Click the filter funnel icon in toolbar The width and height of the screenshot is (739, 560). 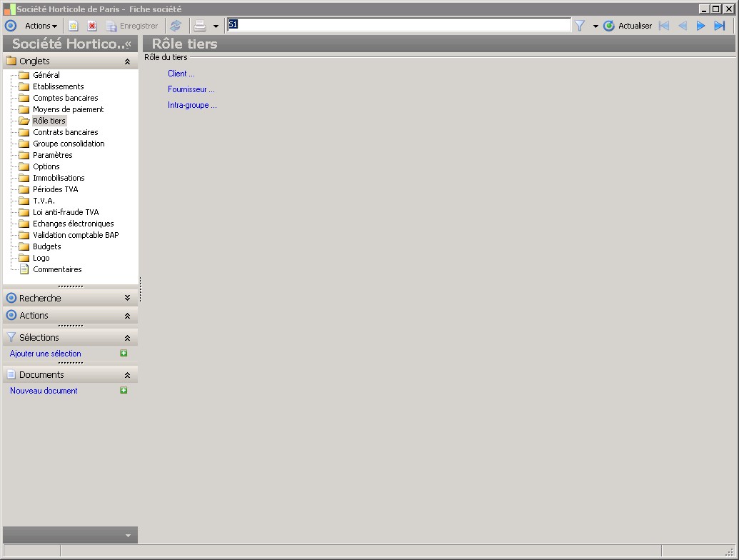point(580,26)
